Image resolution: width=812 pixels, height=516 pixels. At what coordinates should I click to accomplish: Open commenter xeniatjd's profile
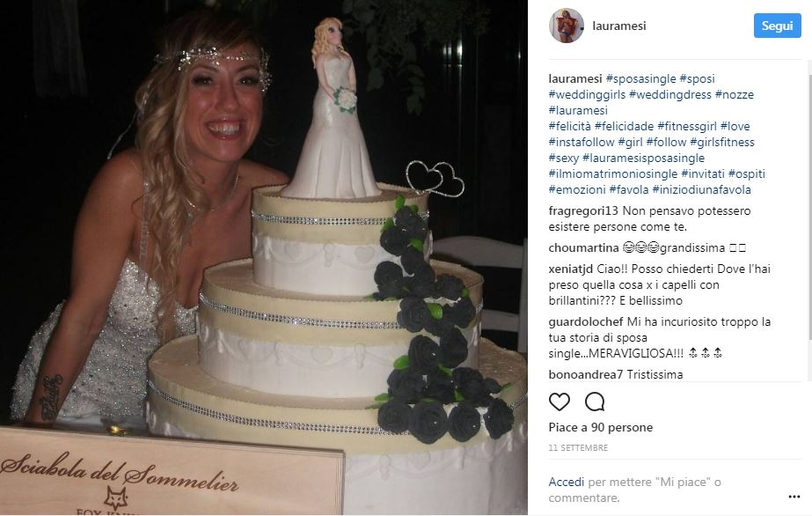[x=571, y=269]
